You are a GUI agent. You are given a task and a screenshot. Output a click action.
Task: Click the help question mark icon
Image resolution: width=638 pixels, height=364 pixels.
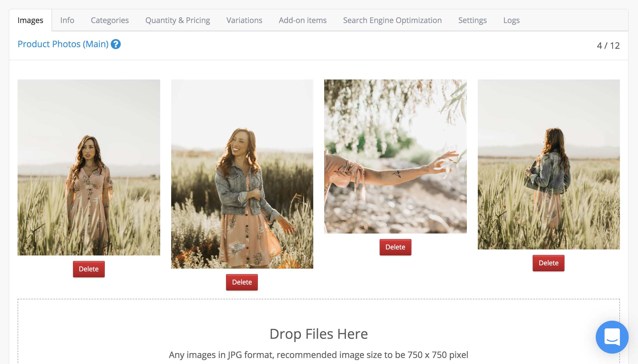coord(116,44)
